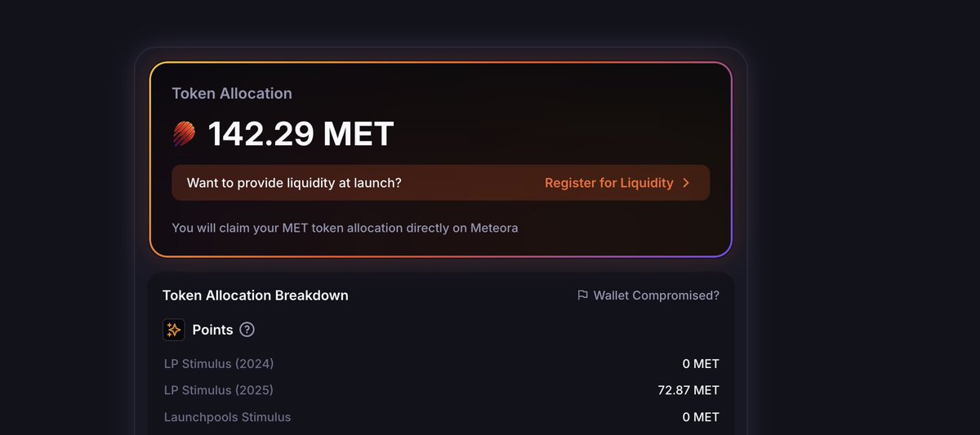Select the Token Allocation heading
Screen dimensions: 980x435
click(232, 93)
